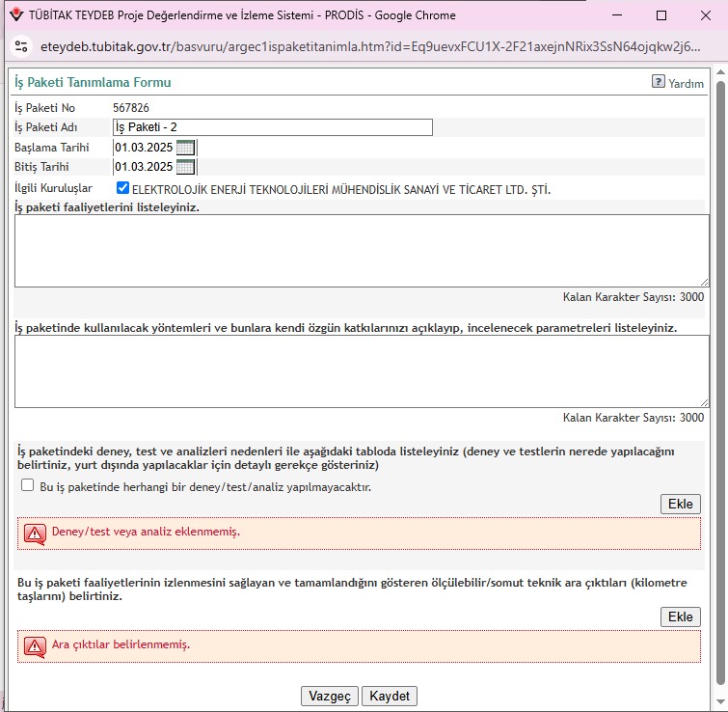Open site information icon in address bar
728x712 pixels.
pyautogui.click(x=21, y=46)
